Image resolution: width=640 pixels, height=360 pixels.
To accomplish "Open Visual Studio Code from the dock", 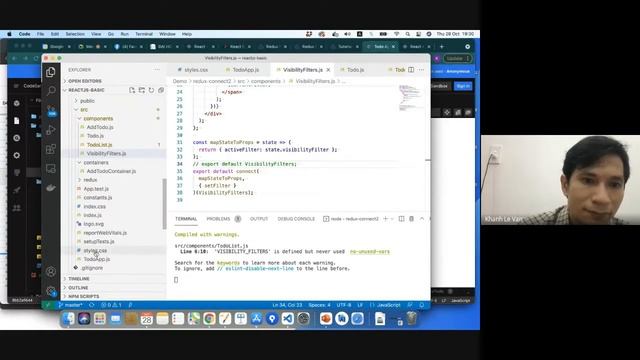I will point(287,318).
